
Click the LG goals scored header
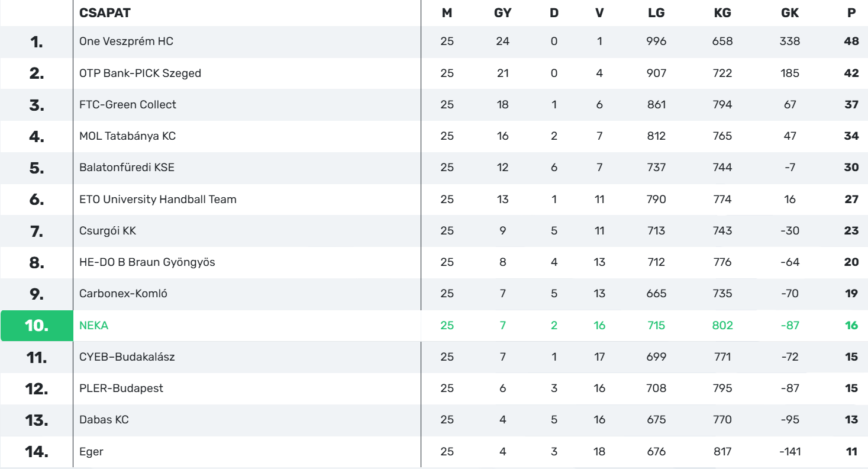(656, 12)
